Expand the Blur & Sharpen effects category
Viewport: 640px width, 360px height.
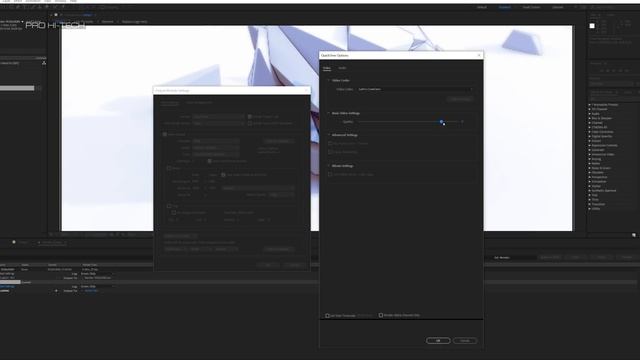(590, 118)
